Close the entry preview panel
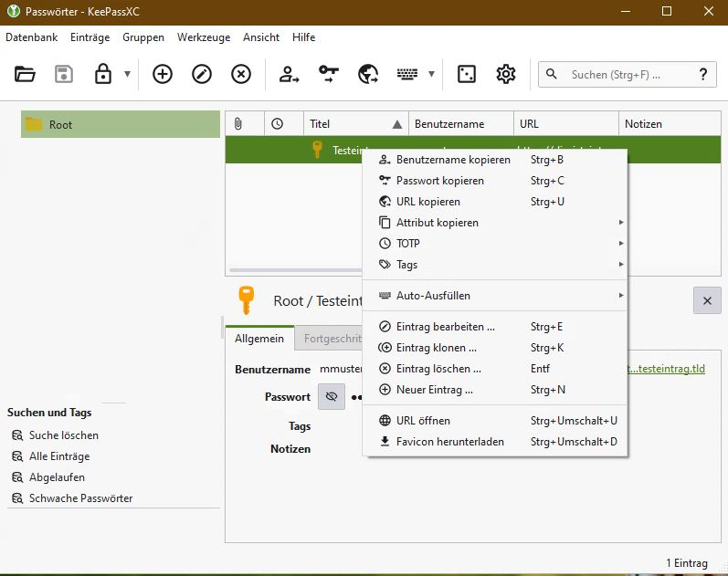Screen dimensions: 728x576 click(x=707, y=299)
